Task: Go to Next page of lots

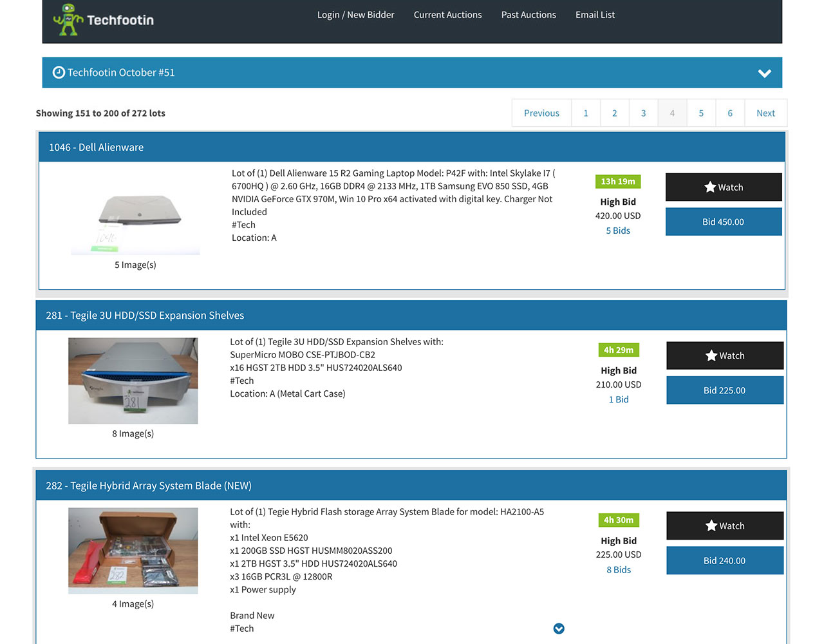Action: 765,113
